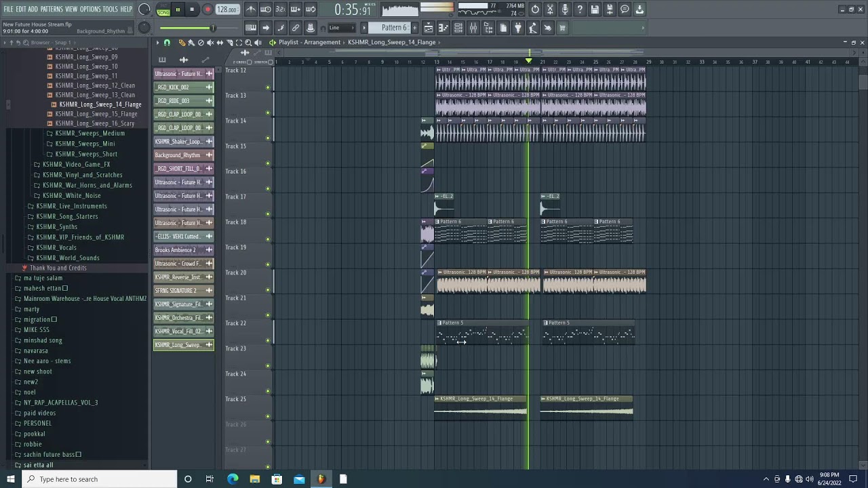Click the Playlist - Arrangement breadcrumb

point(309,42)
